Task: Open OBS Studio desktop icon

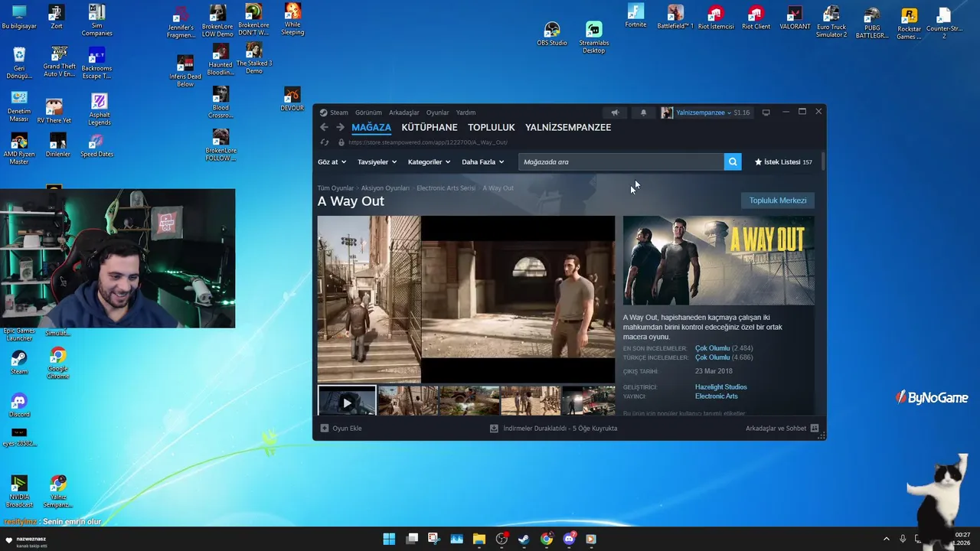Action: coord(552,34)
